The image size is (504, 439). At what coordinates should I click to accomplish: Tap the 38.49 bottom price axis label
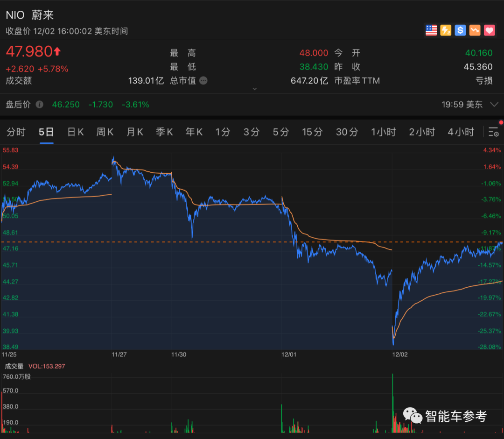11,347
